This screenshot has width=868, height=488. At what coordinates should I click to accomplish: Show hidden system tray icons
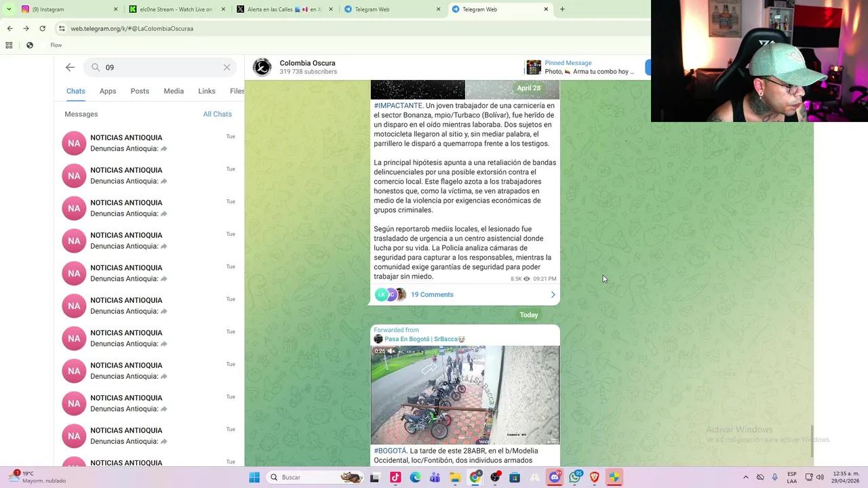pos(746,477)
